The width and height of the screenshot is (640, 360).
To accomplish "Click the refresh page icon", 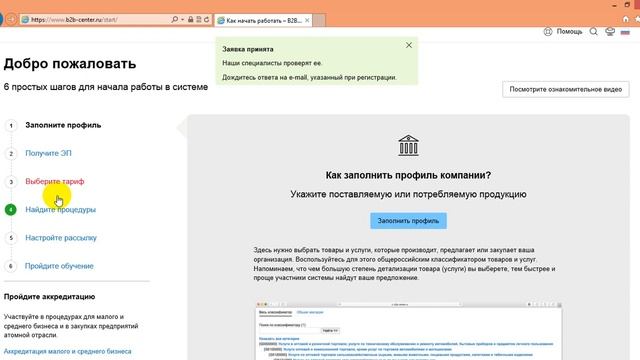I will [x=207, y=19].
